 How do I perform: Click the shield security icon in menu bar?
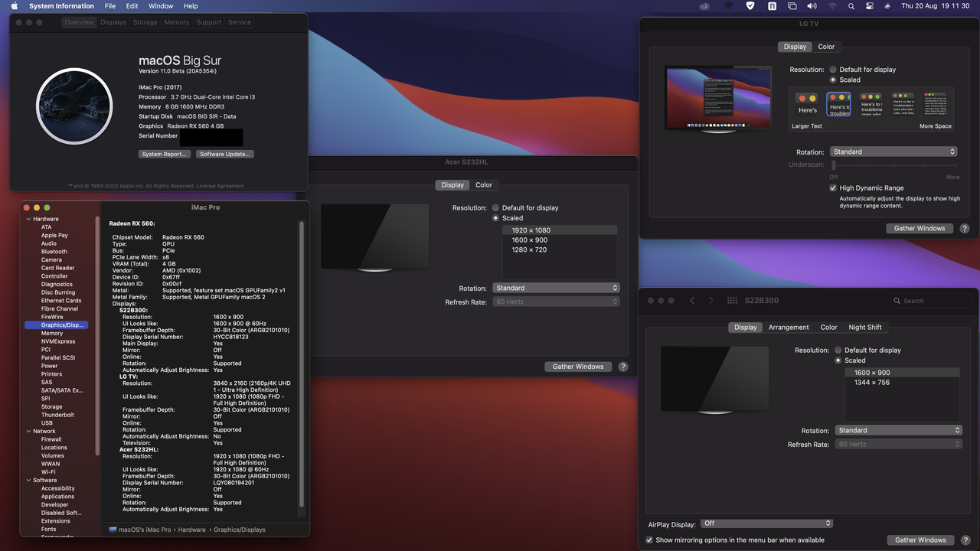pos(750,6)
